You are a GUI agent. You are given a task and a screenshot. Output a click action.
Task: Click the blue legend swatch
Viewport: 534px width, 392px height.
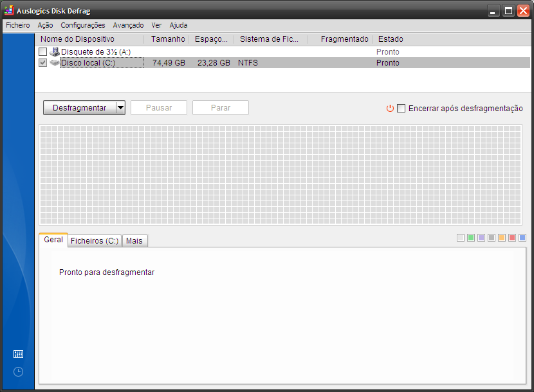[522, 238]
